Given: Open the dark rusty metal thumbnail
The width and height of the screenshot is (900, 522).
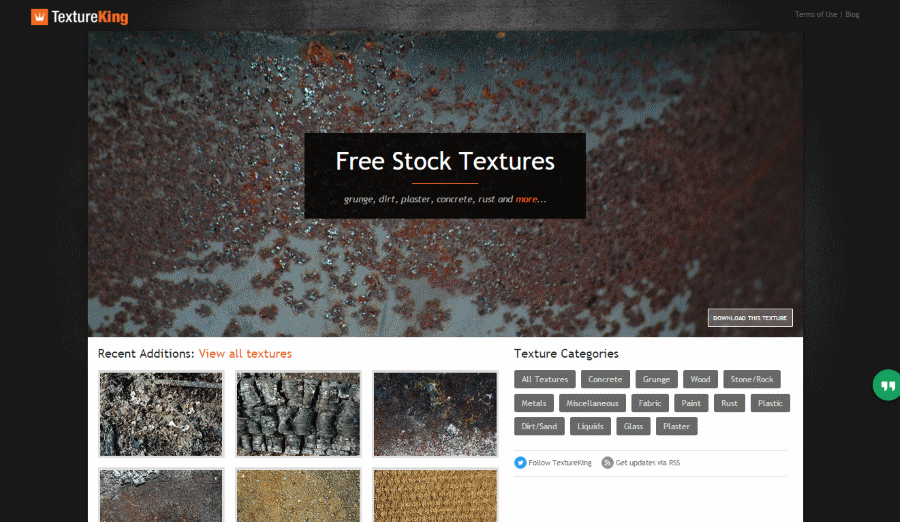Looking at the screenshot, I should click(435, 414).
